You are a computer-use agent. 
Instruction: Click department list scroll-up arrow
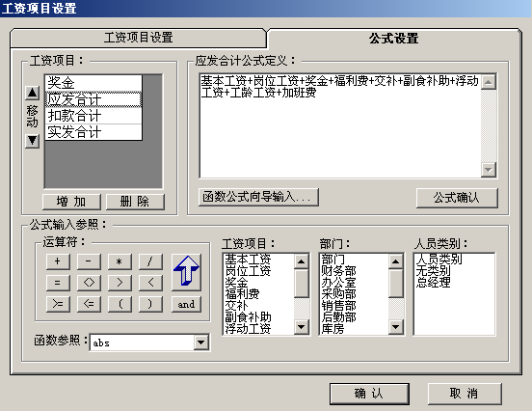pos(395,261)
